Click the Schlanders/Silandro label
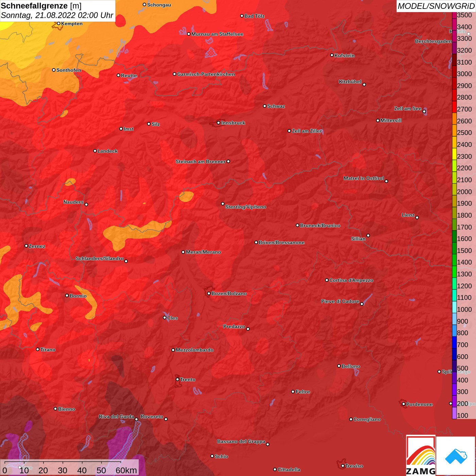Viewport: 476px width, 476px height. pos(100,258)
